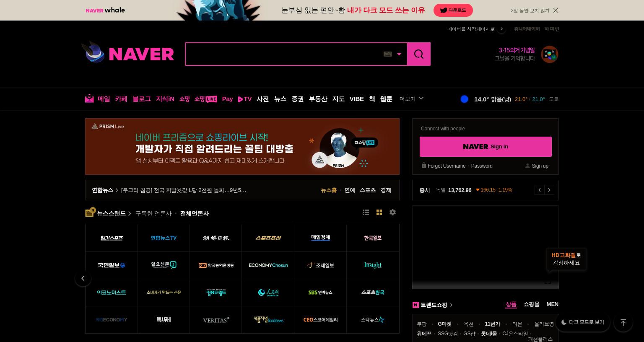Open 증권 in the navigation bar

click(x=298, y=99)
